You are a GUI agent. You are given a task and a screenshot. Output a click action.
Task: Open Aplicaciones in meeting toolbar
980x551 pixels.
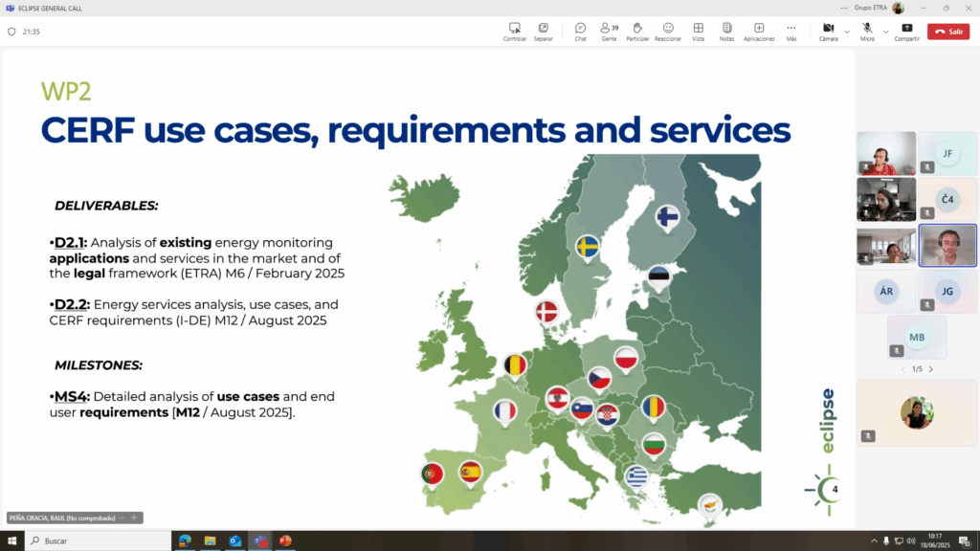click(x=759, y=32)
